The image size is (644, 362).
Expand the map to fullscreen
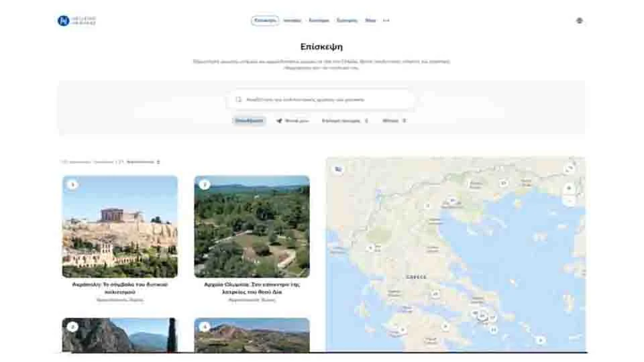pos(569,169)
